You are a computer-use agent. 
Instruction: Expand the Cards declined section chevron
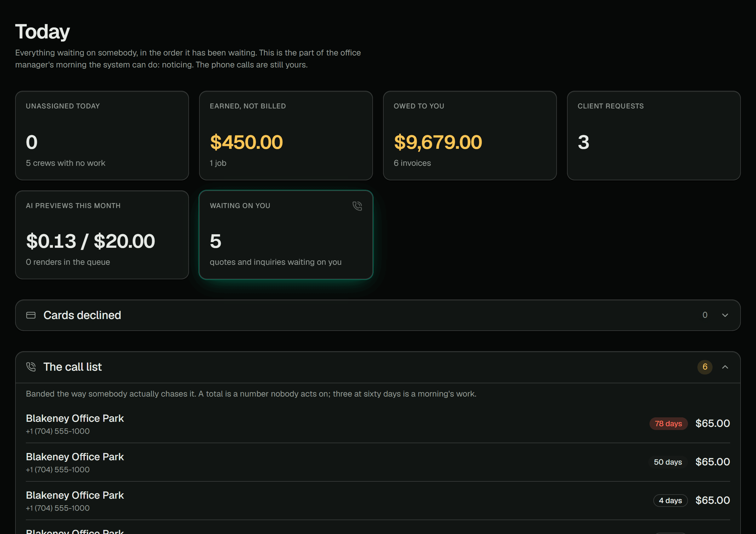[725, 315]
